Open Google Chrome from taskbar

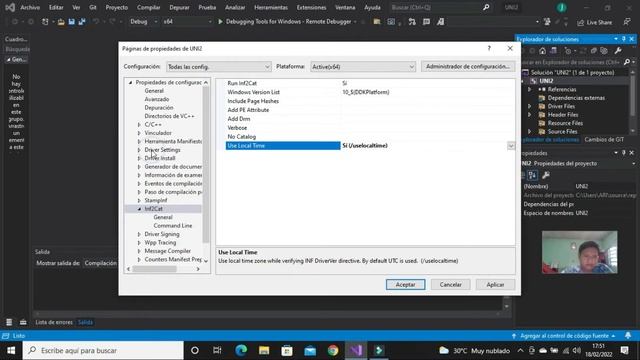pyautogui.click(x=333, y=350)
